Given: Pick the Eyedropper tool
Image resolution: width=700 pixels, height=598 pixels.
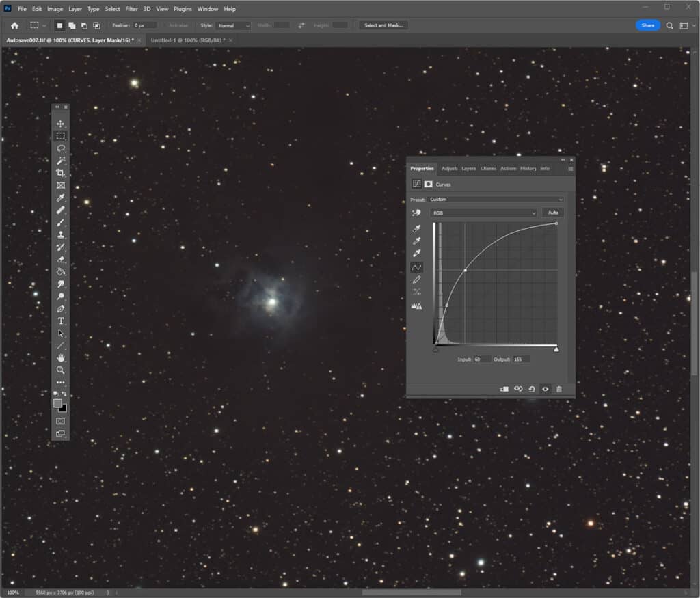Looking at the screenshot, I should [x=61, y=198].
